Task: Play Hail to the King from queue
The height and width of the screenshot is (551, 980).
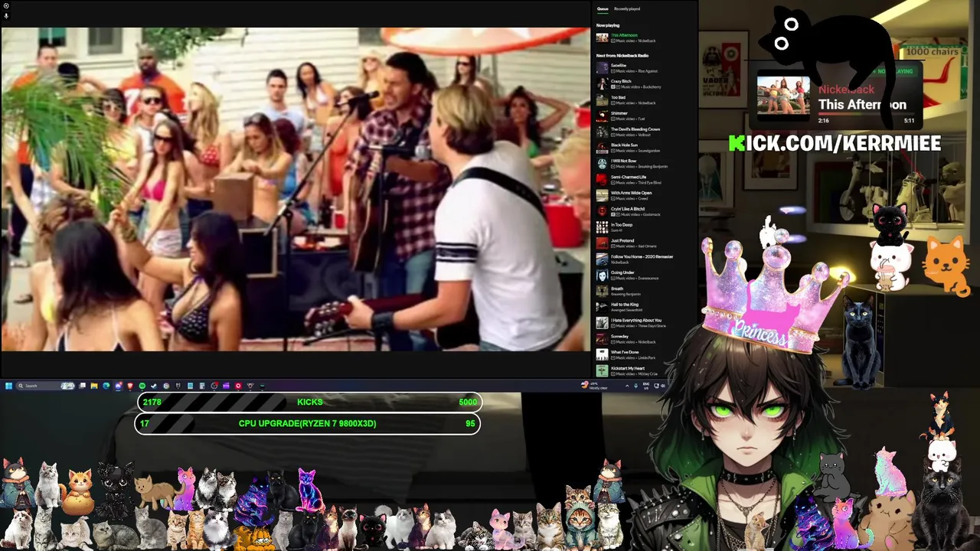Action: pyautogui.click(x=645, y=307)
